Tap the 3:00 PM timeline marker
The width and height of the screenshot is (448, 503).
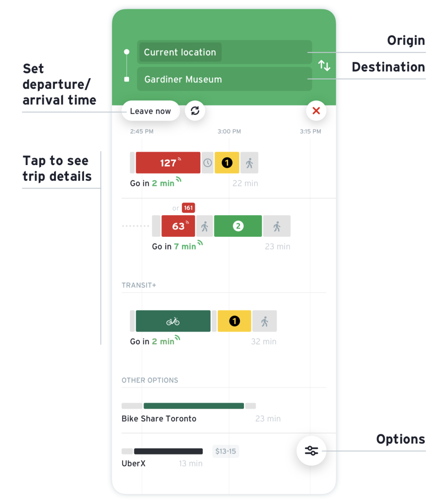pos(229,132)
